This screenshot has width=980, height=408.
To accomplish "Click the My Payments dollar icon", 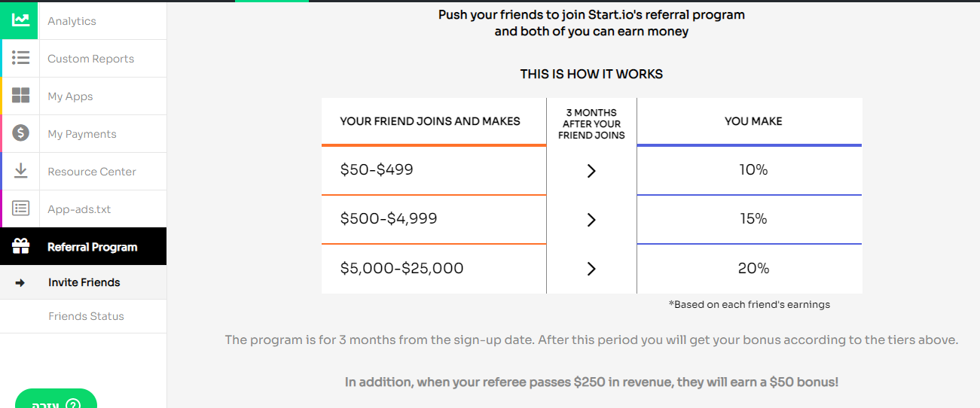I will [20, 133].
